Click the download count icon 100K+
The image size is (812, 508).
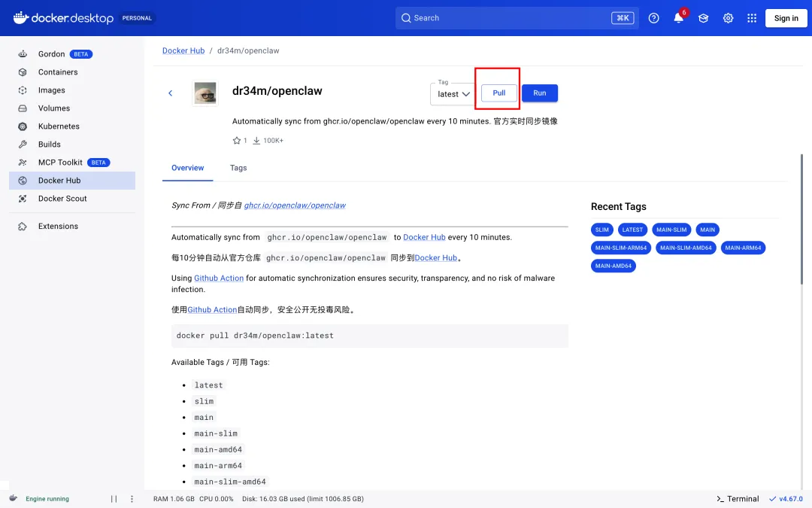(x=256, y=141)
